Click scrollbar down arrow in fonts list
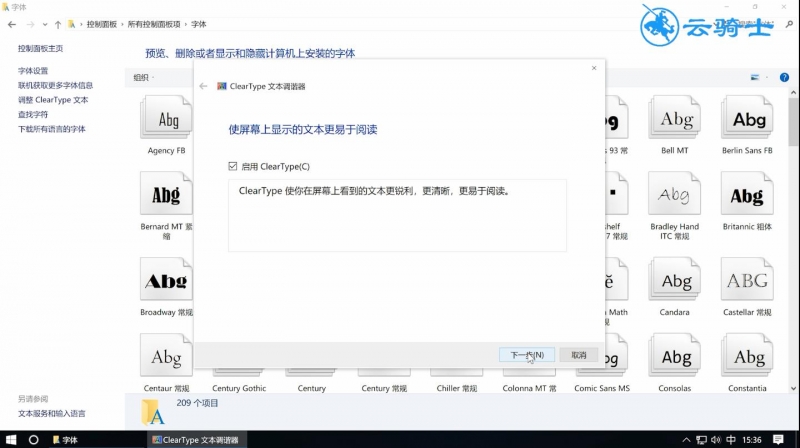 pyautogui.click(x=793, y=388)
